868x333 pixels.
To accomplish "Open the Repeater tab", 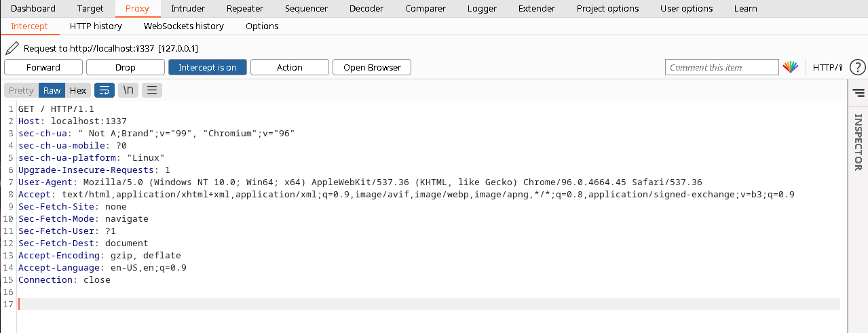I will 245,8.
